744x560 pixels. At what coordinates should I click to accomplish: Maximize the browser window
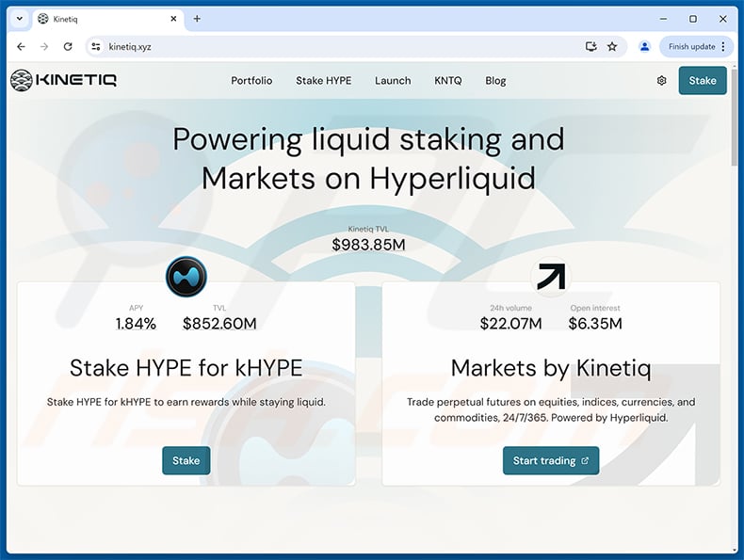coord(693,19)
